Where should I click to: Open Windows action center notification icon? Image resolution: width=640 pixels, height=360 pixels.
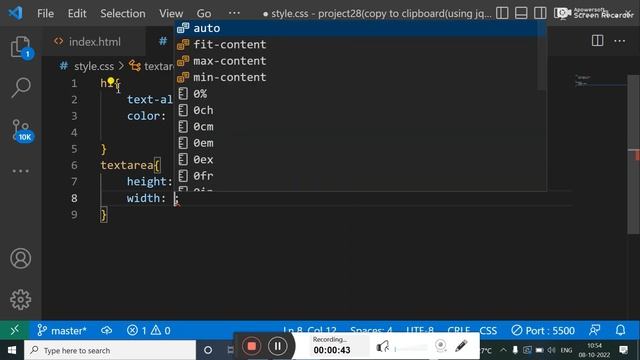pos(624,350)
